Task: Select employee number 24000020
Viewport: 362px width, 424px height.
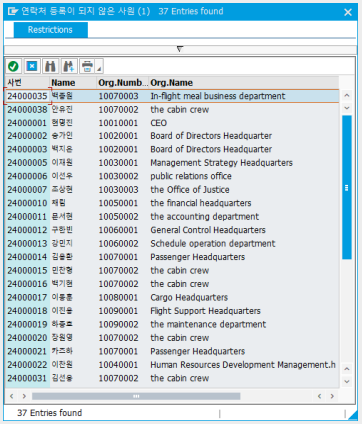Action: (x=27, y=338)
